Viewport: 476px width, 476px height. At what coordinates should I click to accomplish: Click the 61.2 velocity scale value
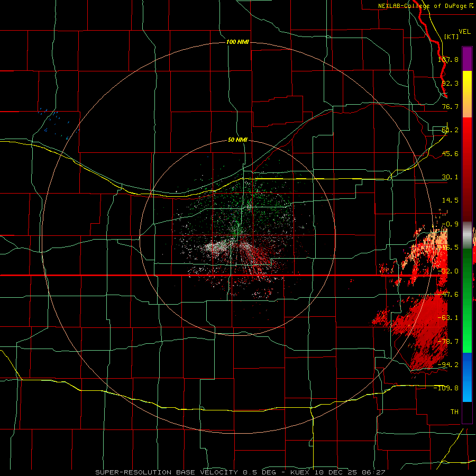450,130
